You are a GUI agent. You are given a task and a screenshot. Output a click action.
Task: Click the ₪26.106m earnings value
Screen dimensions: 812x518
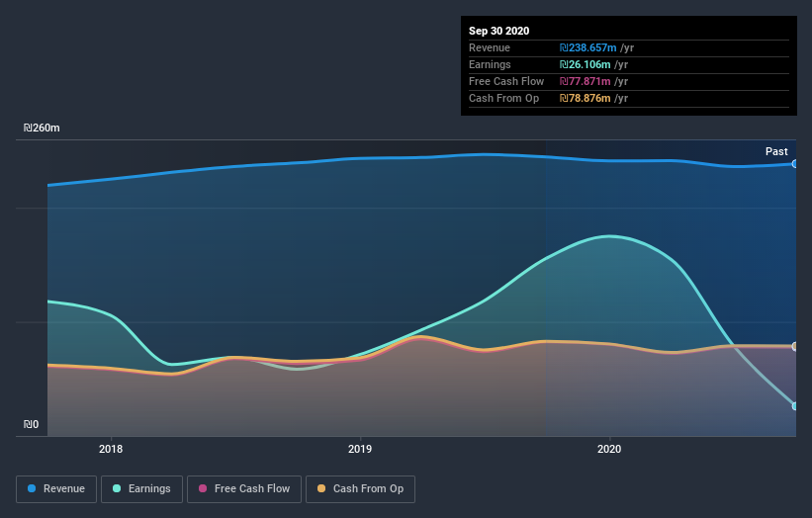585,64
